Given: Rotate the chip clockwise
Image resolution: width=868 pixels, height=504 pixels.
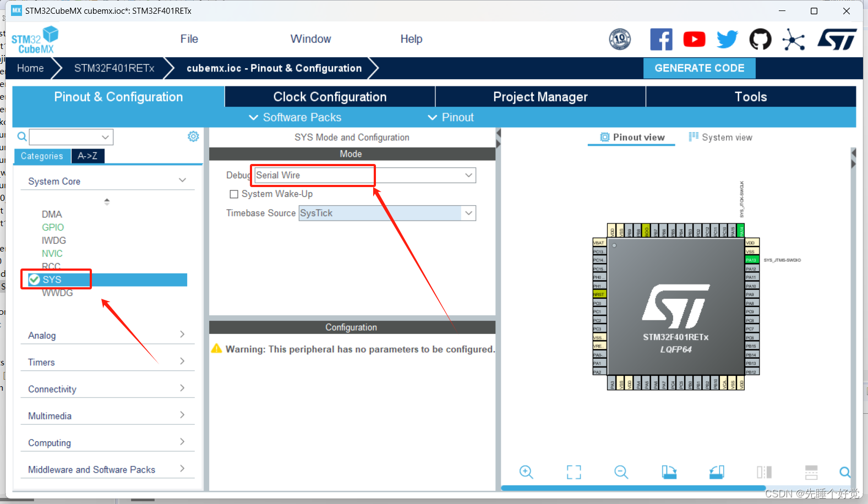Looking at the screenshot, I should coord(669,472).
